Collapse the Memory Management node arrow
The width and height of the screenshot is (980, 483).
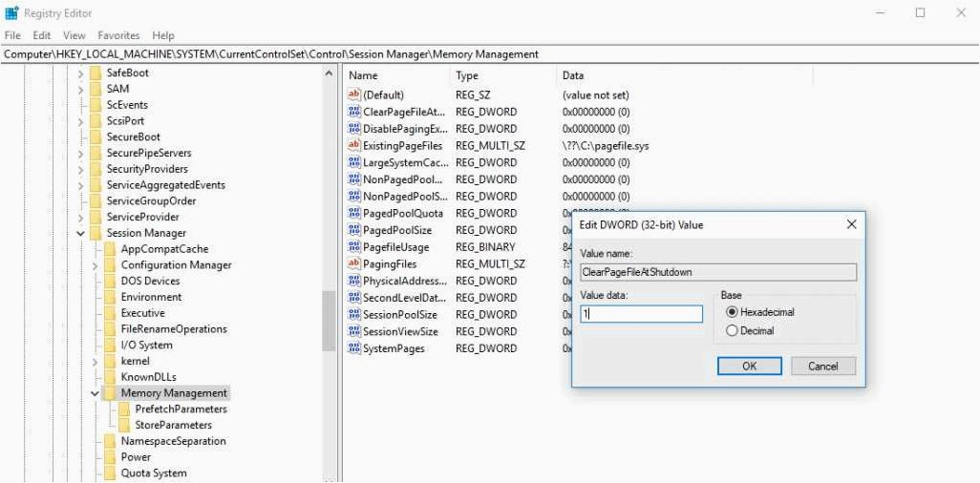[95, 393]
